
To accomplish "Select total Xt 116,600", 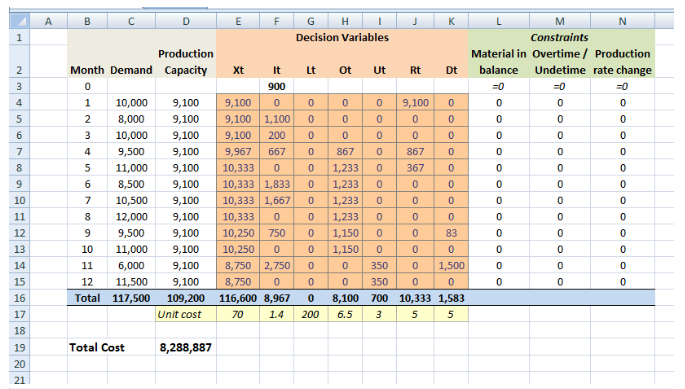I will click(238, 298).
